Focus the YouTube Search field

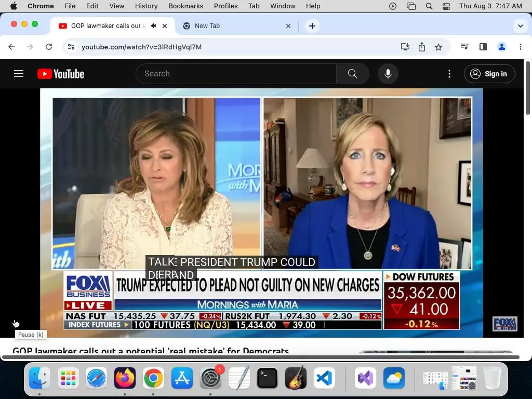pos(236,74)
